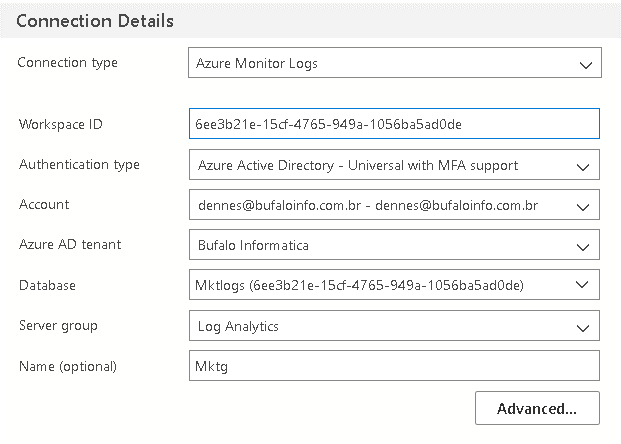Click the Server group label
This screenshot has width=621, height=444.
point(58,326)
